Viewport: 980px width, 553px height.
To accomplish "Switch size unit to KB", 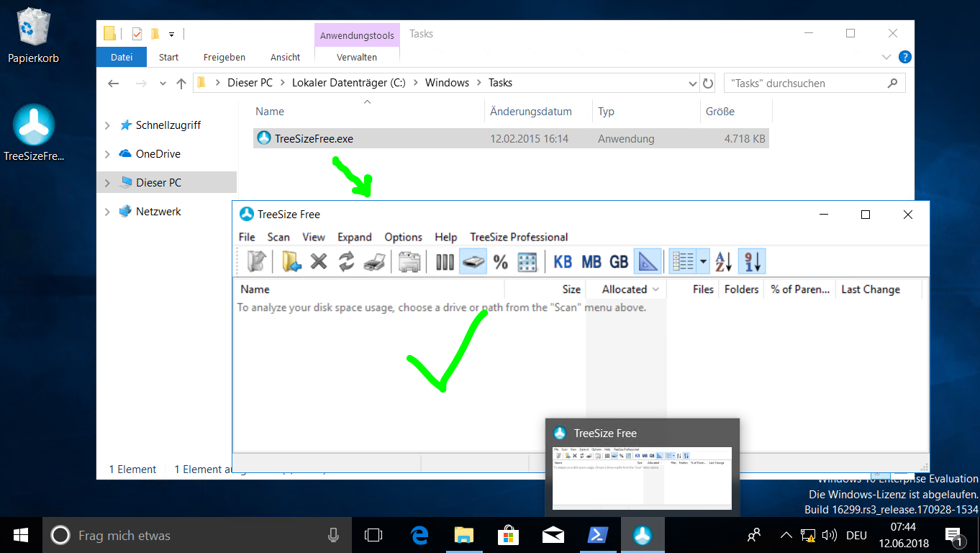I will point(563,261).
